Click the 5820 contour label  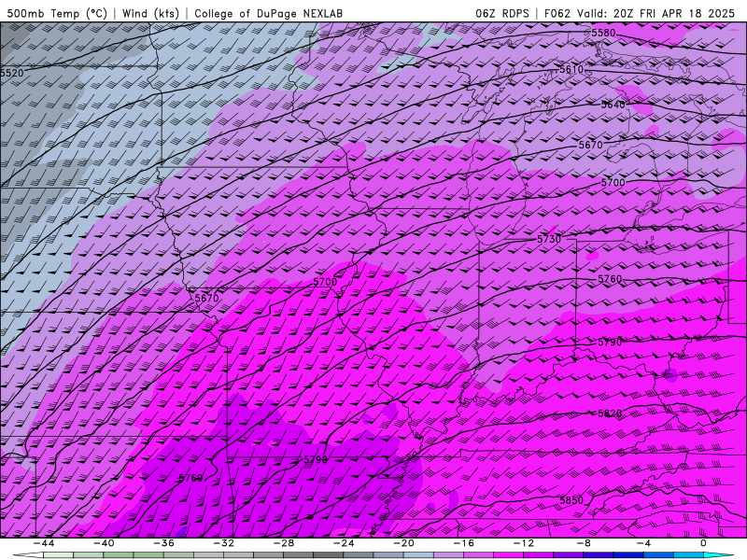point(610,413)
